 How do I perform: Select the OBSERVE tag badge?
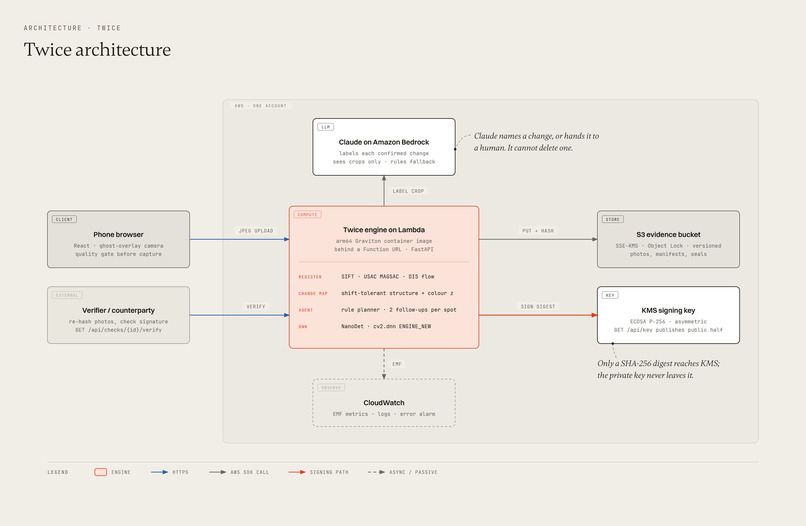331,388
